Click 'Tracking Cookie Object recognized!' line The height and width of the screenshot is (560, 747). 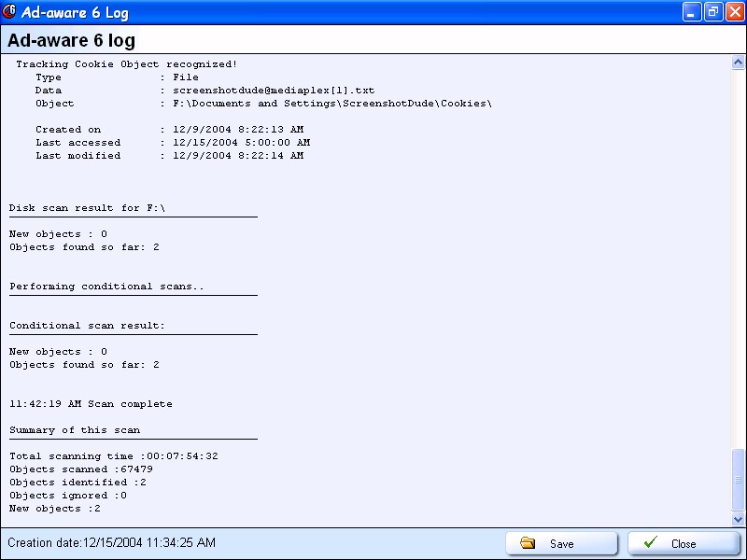pyautogui.click(x=126, y=63)
